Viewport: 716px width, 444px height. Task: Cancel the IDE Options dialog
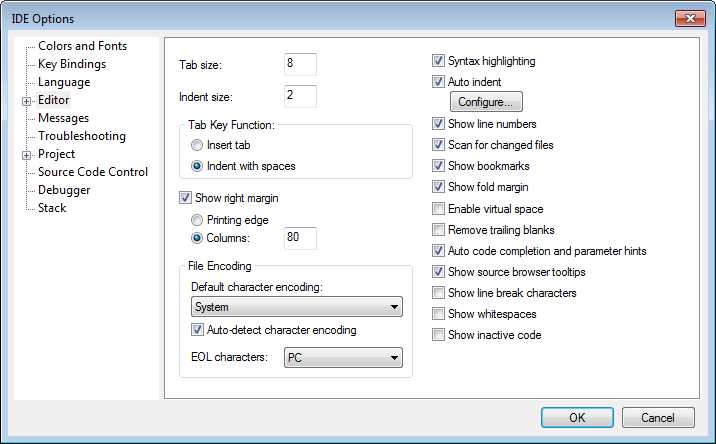click(x=657, y=418)
